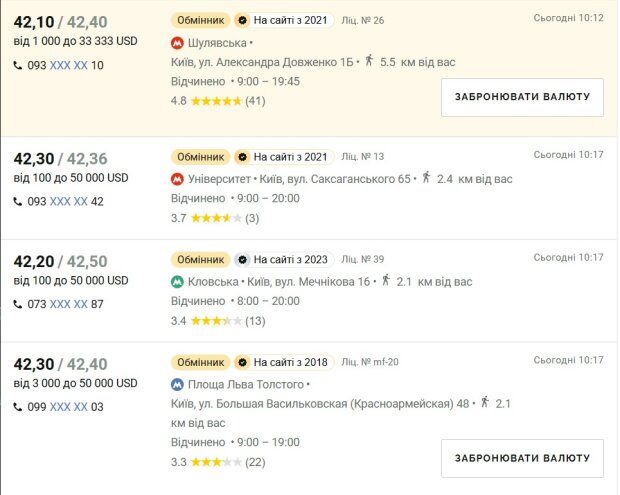Open address Київ, вул. Мечнікова 16
Screen dimensions: 620x495
(x=308, y=282)
